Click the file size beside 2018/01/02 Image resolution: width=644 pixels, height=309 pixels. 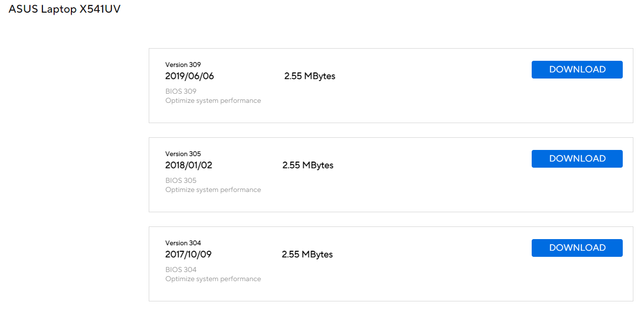click(x=308, y=166)
